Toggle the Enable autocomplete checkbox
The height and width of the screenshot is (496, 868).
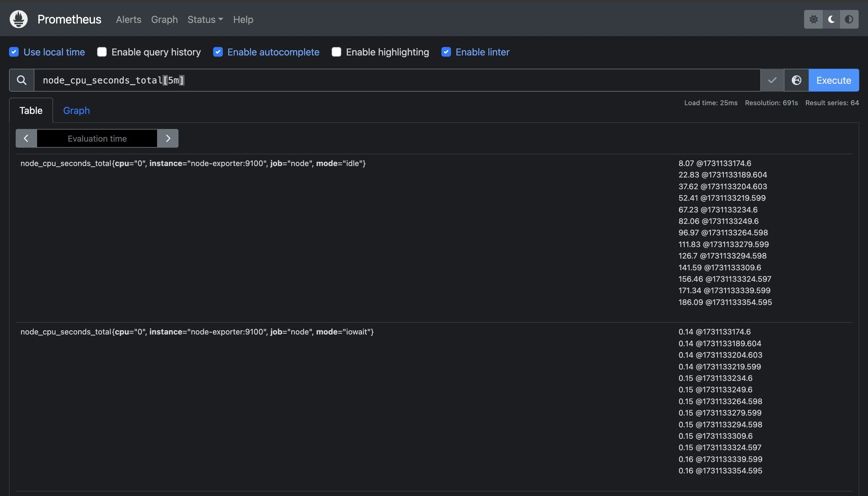coord(218,52)
